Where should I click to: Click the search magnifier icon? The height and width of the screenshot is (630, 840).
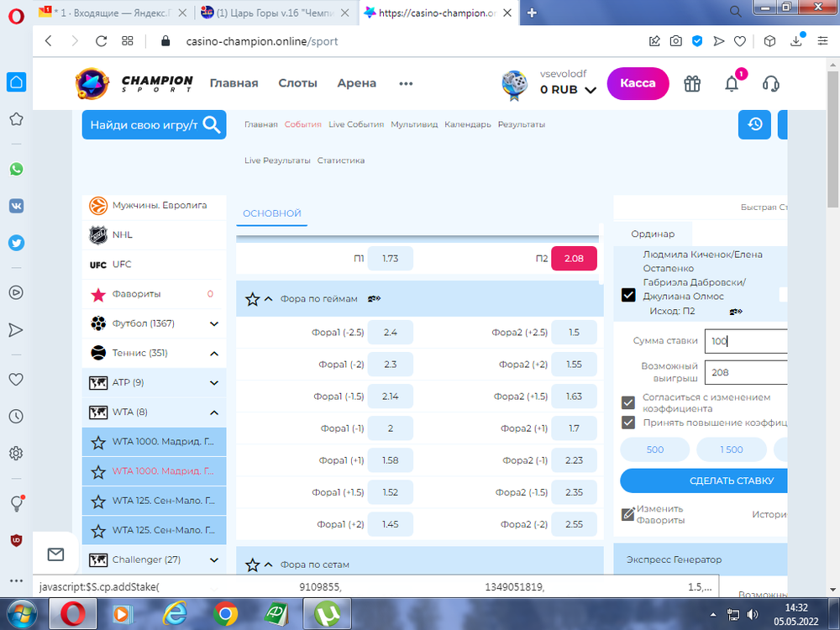(212, 125)
